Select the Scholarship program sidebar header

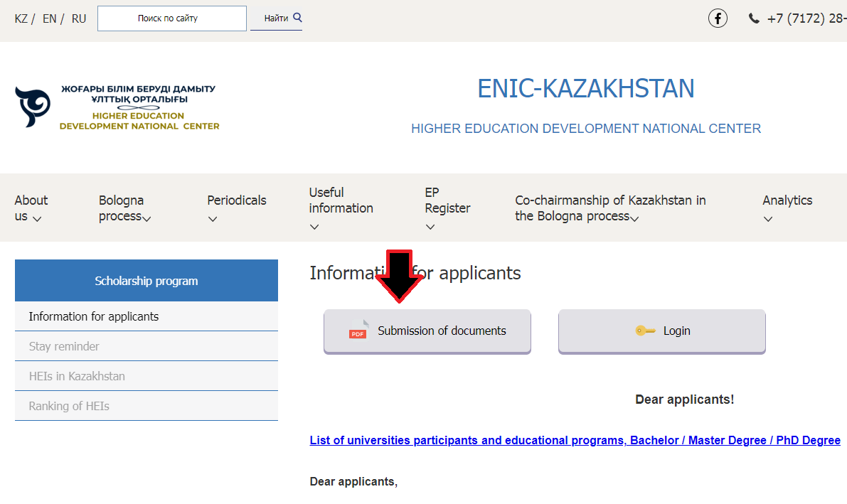coord(147,280)
